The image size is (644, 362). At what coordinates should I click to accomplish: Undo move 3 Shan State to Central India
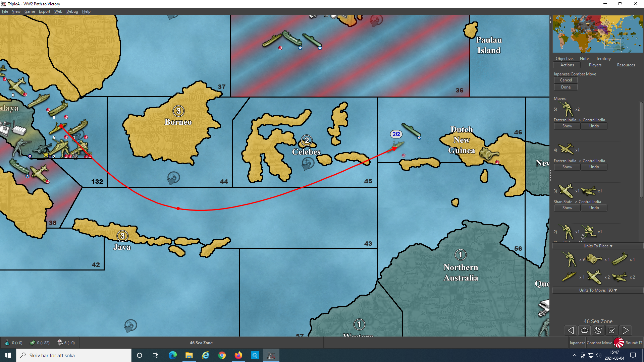pos(594,208)
